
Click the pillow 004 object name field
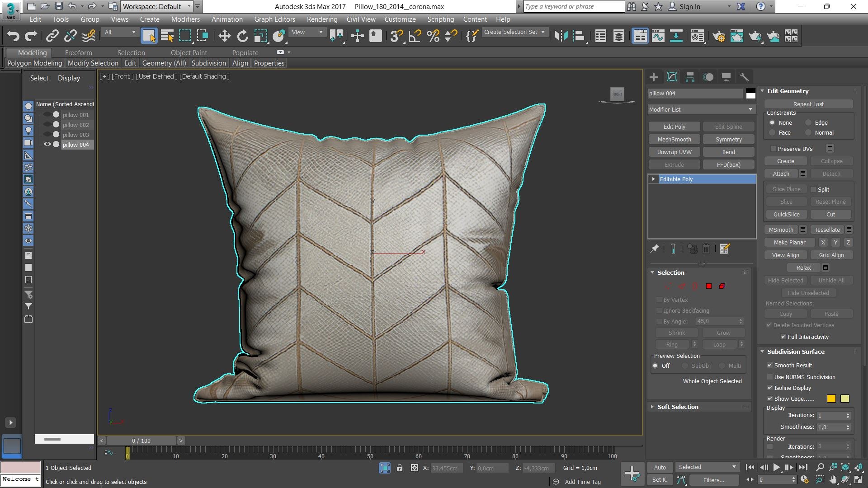695,94
